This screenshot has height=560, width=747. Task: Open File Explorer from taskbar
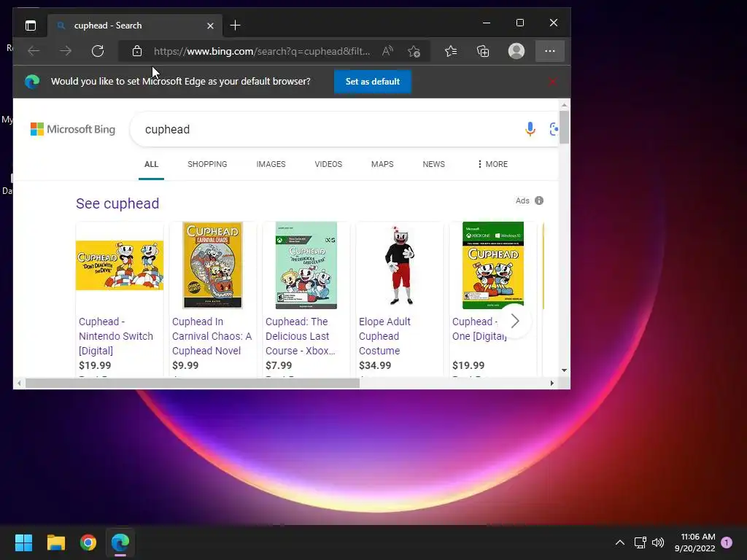[55, 542]
